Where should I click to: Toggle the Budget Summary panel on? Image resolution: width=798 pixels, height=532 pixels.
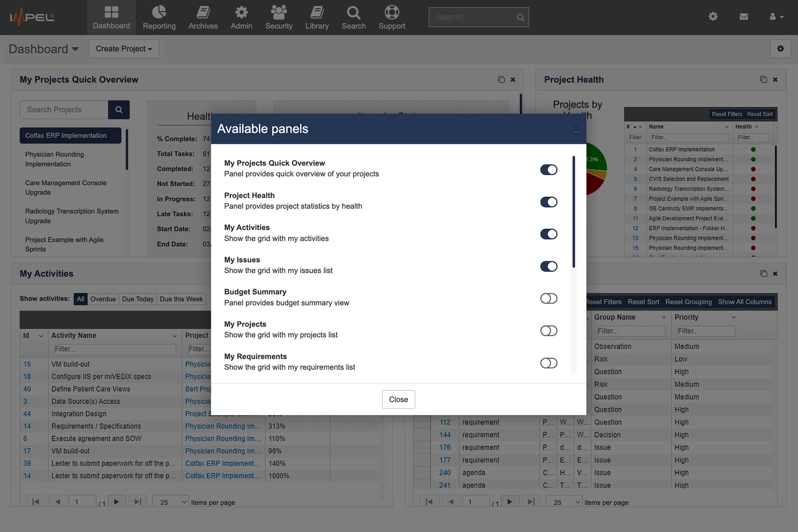[547, 298]
